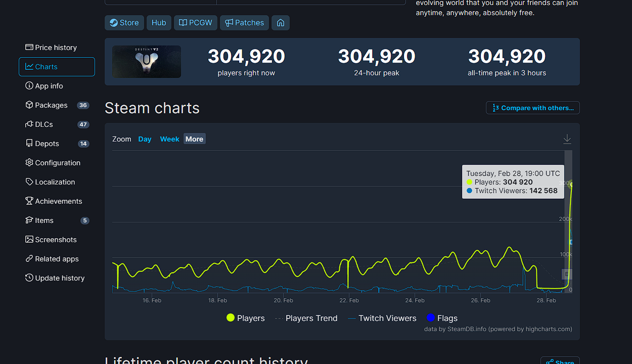Open Compare with others selector

pyautogui.click(x=533, y=108)
